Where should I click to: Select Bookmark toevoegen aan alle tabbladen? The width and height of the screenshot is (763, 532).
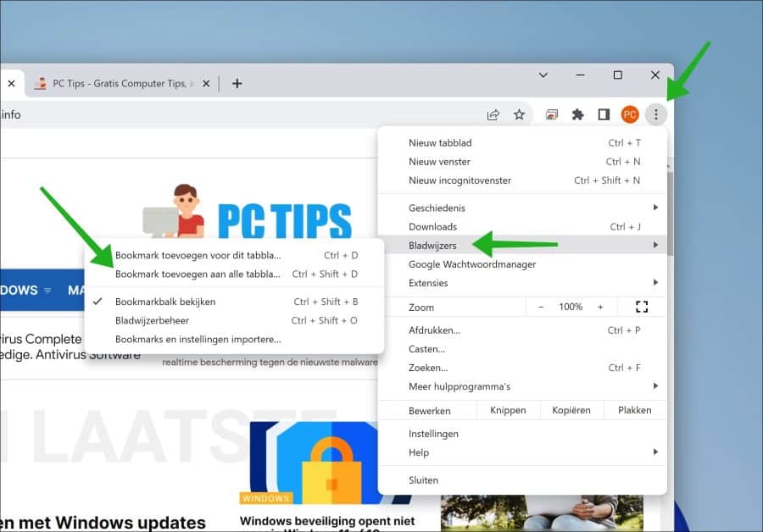(x=234, y=274)
